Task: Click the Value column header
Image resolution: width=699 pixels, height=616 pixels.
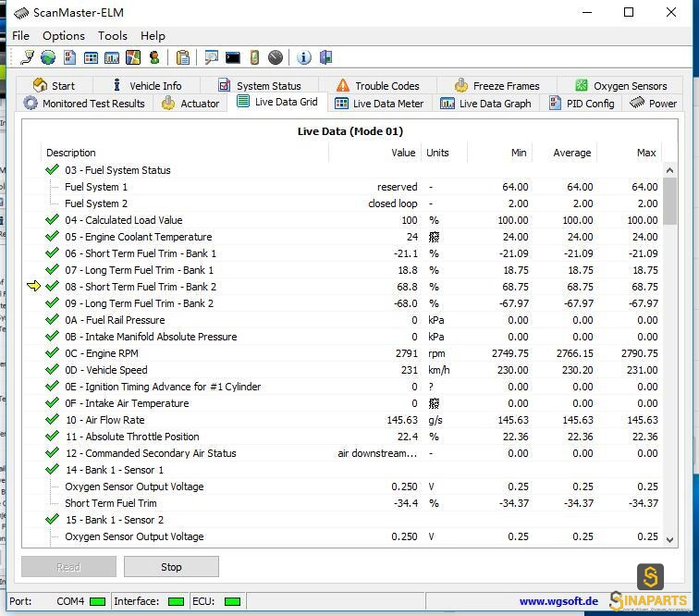Action: 374,153
